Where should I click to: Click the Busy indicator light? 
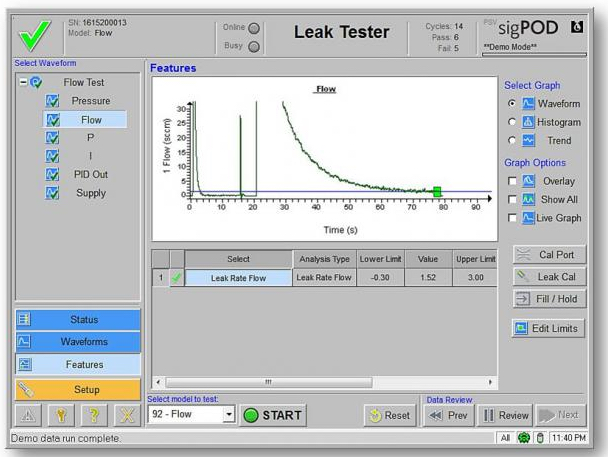[254, 47]
